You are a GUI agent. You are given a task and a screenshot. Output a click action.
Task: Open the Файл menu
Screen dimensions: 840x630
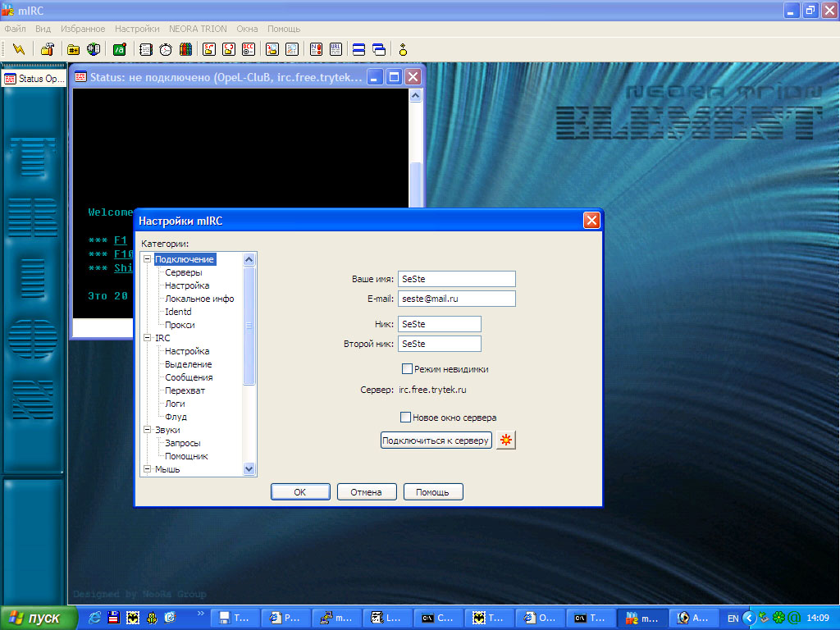coord(15,29)
